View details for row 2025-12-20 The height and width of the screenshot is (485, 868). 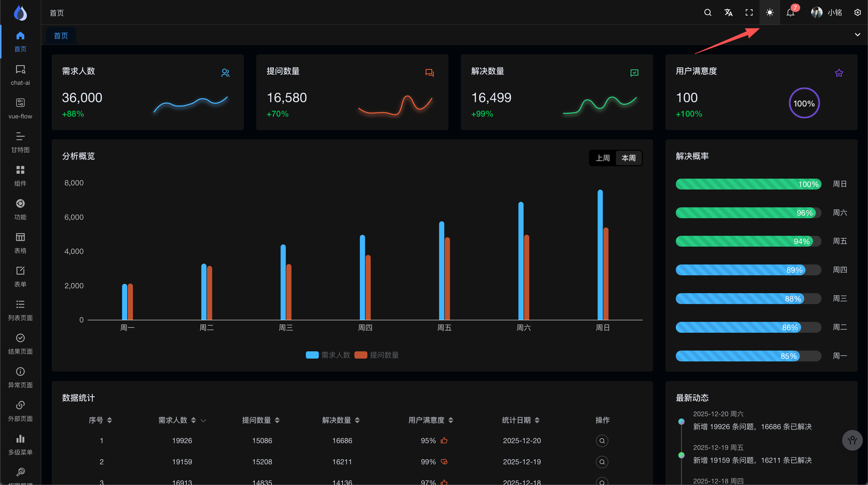click(602, 441)
